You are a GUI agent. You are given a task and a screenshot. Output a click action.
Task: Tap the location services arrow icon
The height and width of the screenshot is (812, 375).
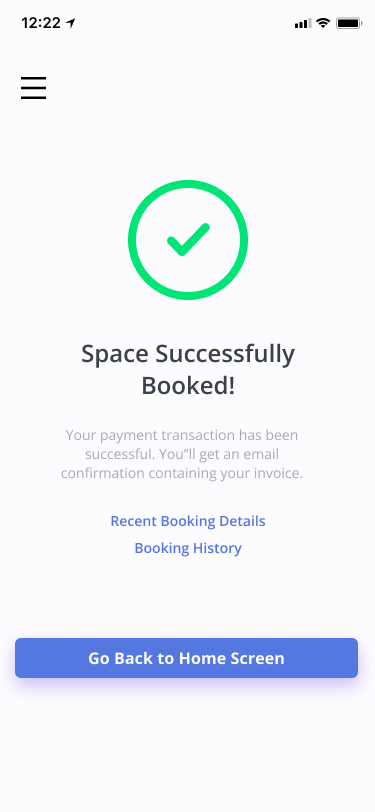coord(70,23)
